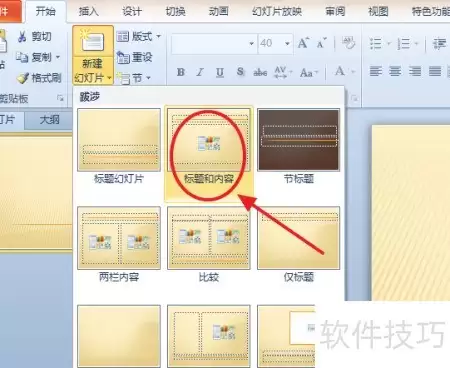Expand the bullets list dropdown
Viewport: 450px width, 368px height.
click(x=389, y=43)
